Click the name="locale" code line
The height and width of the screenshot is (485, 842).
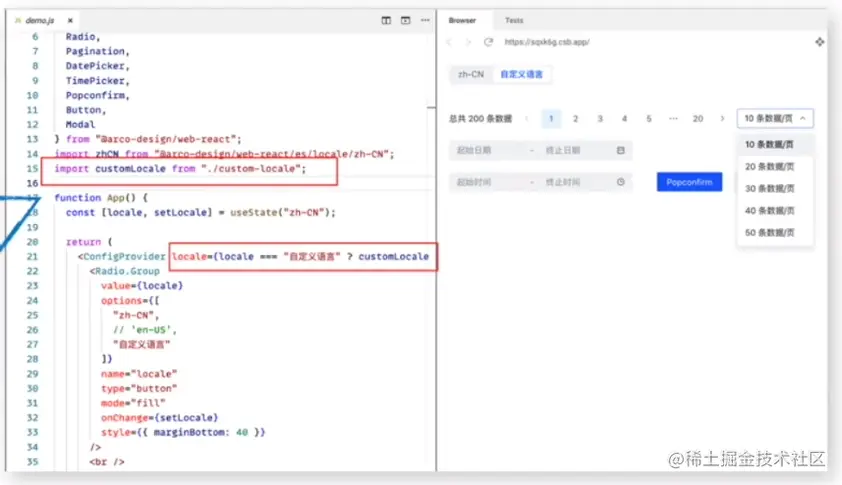pos(139,374)
